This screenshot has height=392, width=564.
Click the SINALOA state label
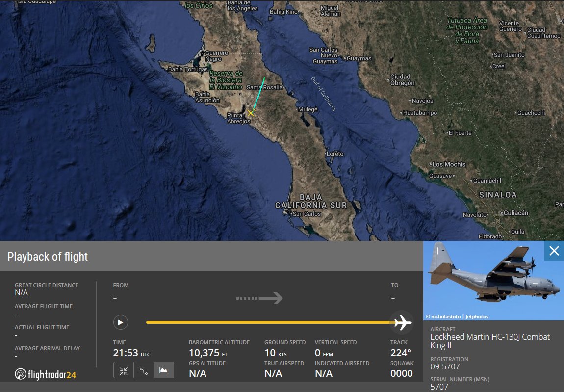click(498, 195)
